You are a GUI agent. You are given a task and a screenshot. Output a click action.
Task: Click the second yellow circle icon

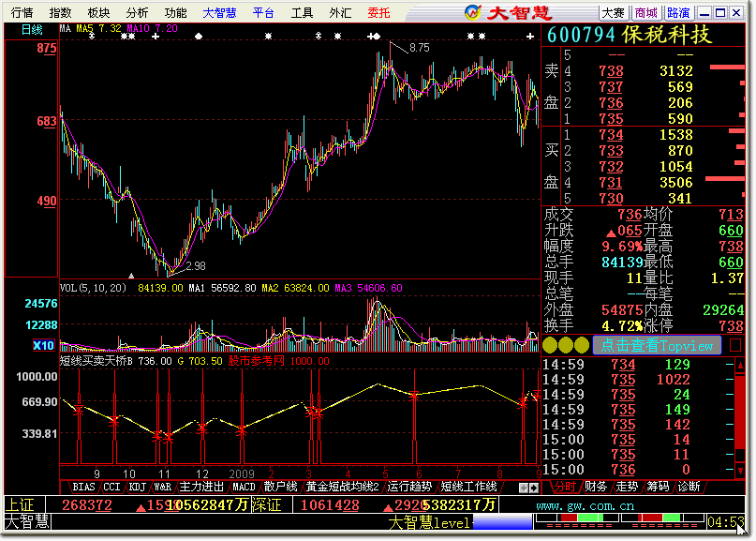[566, 346]
